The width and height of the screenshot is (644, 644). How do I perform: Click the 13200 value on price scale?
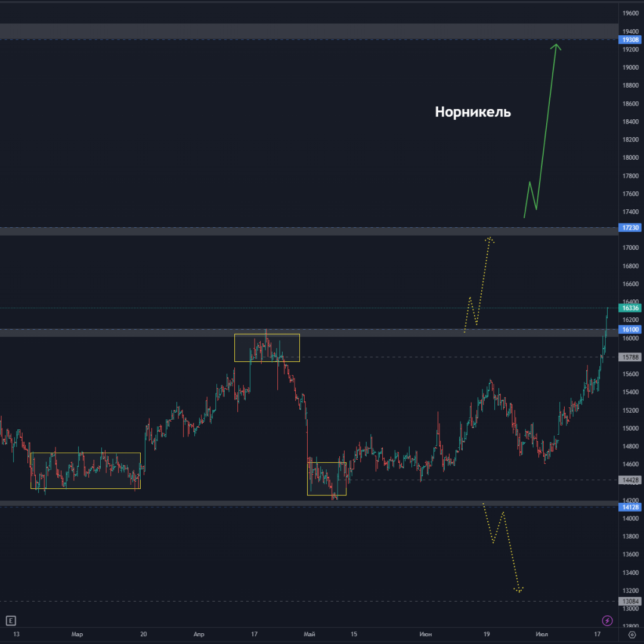pos(630,590)
